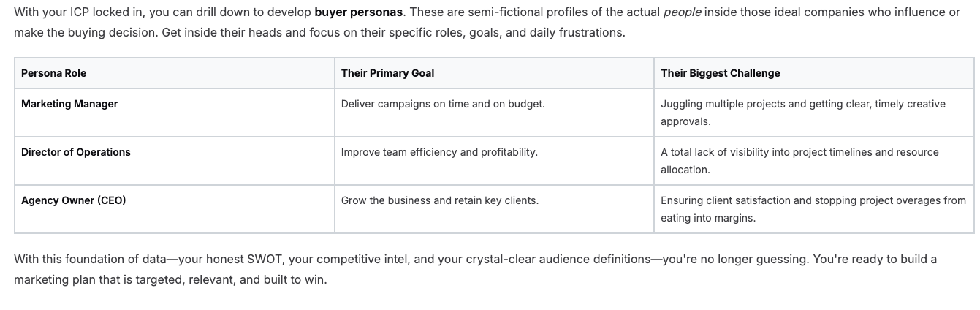Click the italic word 'people' in intro

pos(682,12)
